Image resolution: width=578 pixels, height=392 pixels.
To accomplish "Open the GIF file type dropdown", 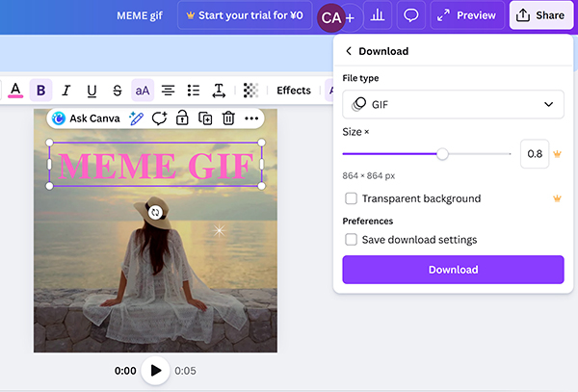I will pos(453,105).
